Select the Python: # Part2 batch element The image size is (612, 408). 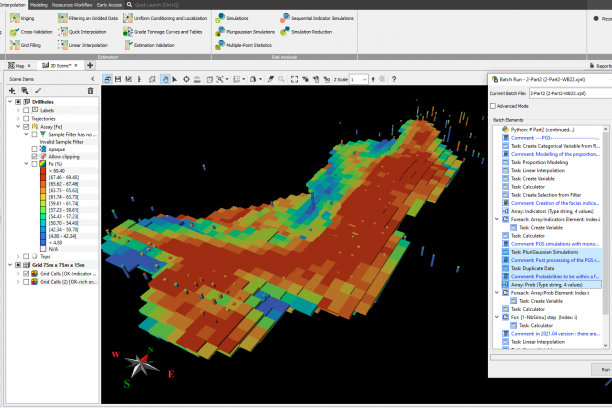pos(543,129)
